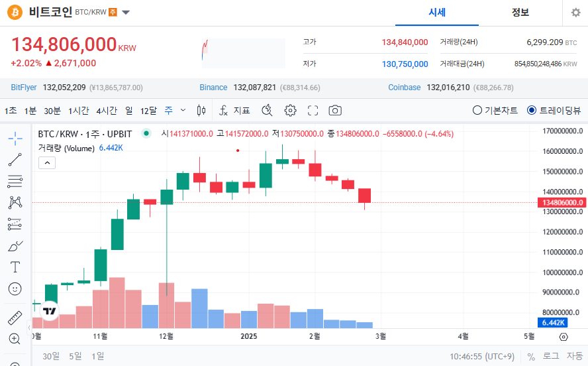The image size is (588, 366).
Task: Select the pattern drawing tool
Action: [x=15, y=202]
